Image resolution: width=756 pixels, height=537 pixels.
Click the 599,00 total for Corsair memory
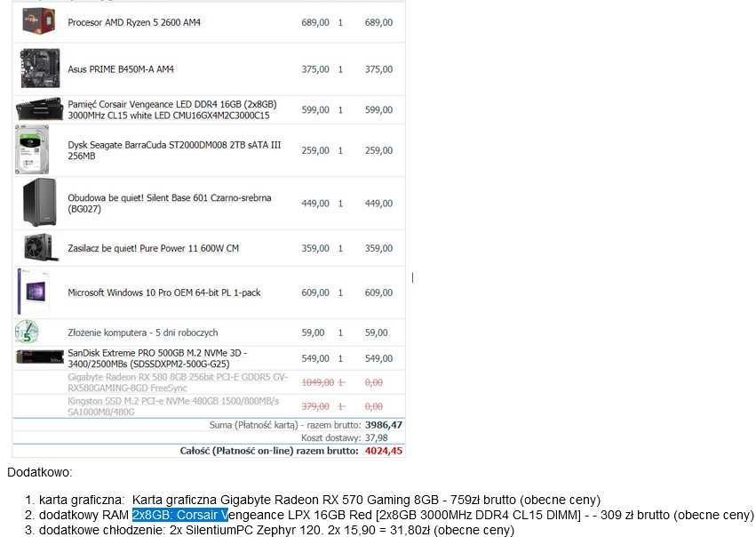pyautogui.click(x=378, y=109)
